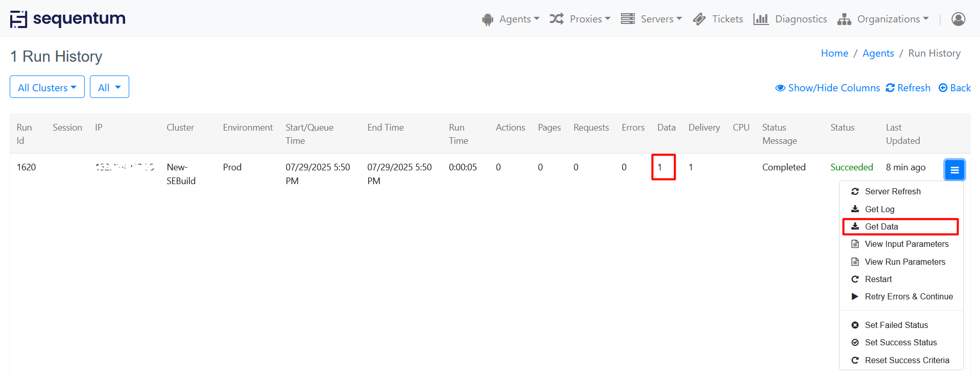
Task: Go back using the Back arrow icon
Action: (943, 88)
